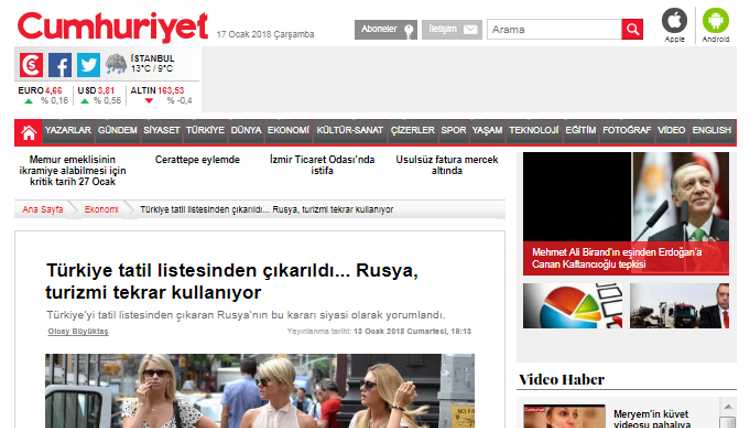Click the Aboneler subscription button
Viewport: 750px width, 428px height.
pyautogui.click(x=385, y=29)
